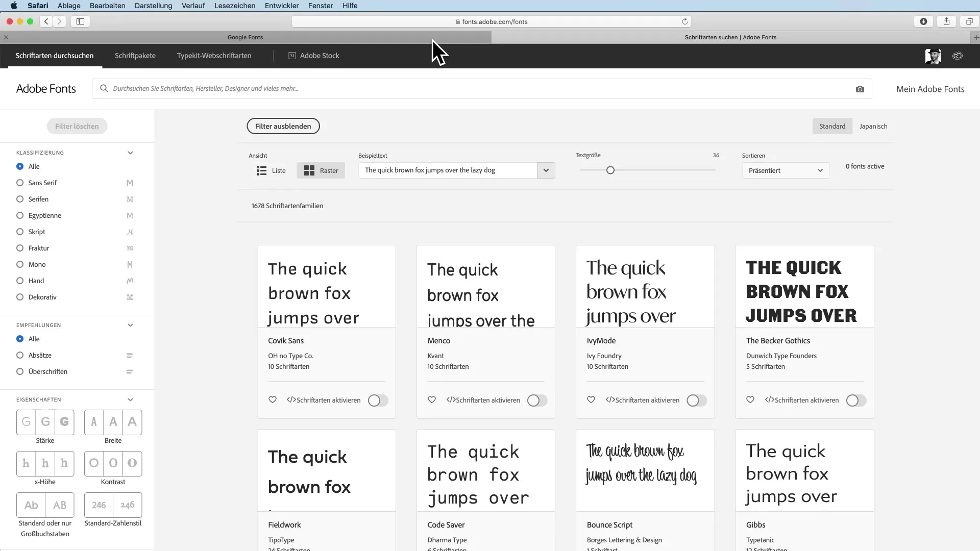Click the 'Filter ausblenden' button
The width and height of the screenshot is (980, 551).
click(x=283, y=126)
